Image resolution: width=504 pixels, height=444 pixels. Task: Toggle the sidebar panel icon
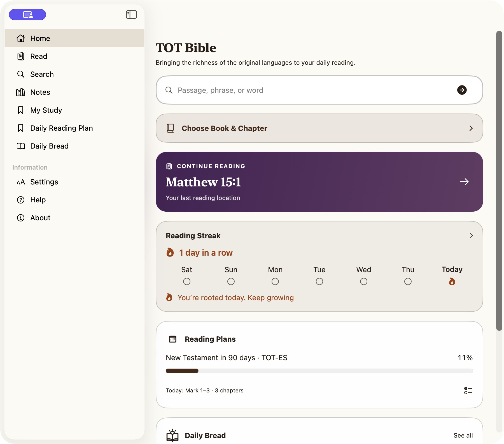coord(131,15)
